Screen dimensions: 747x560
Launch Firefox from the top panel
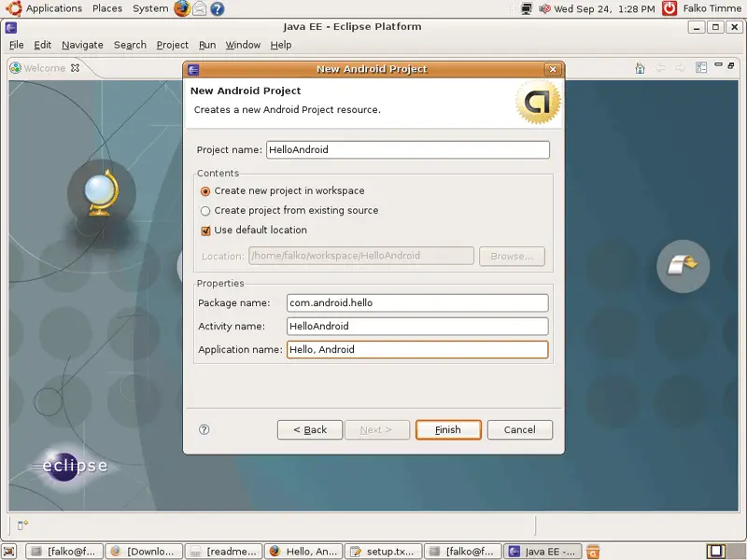pyautogui.click(x=181, y=8)
